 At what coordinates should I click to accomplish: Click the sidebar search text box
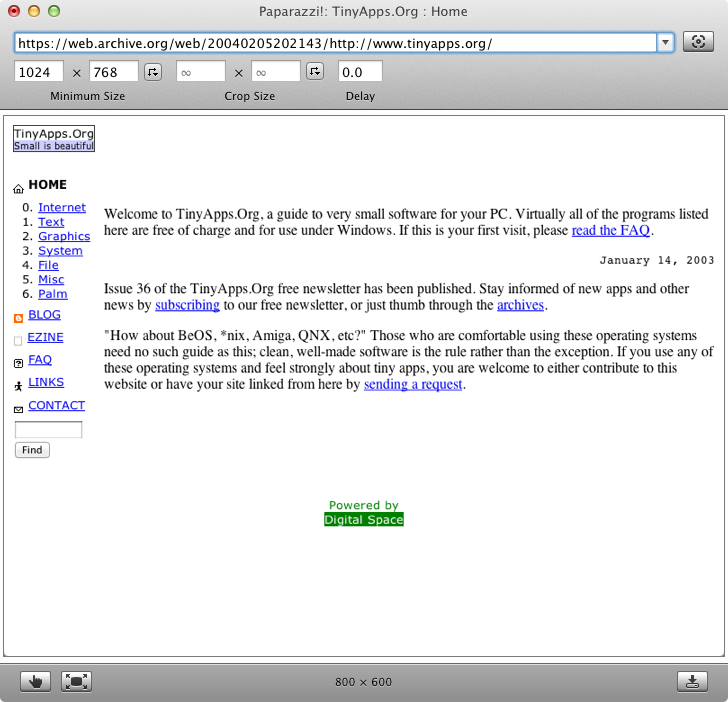click(x=48, y=430)
